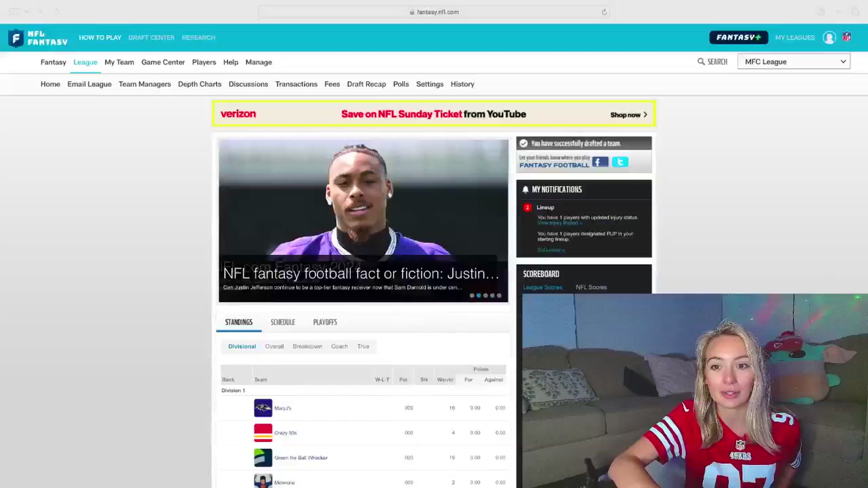The height and width of the screenshot is (488, 868).
Task: Select the League nav tab
Action: click(85, 62)
